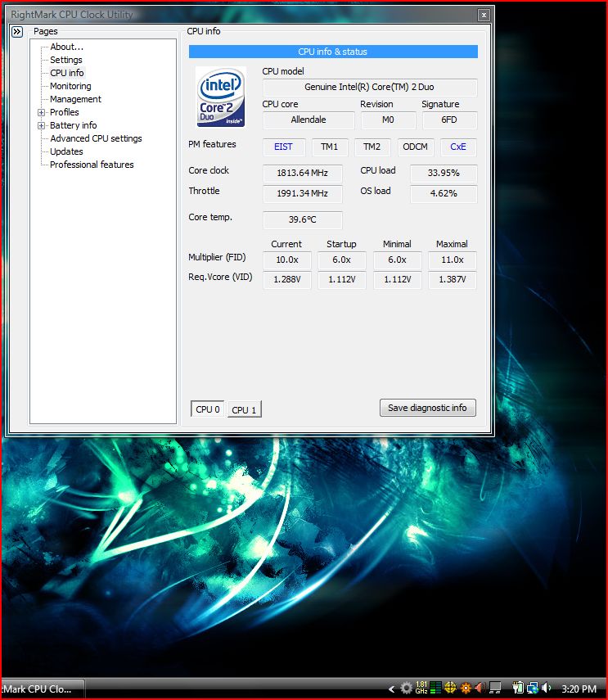Expand the Profiles tree node
This screenshot has height=700, width=608.
(x=41, y=112)
